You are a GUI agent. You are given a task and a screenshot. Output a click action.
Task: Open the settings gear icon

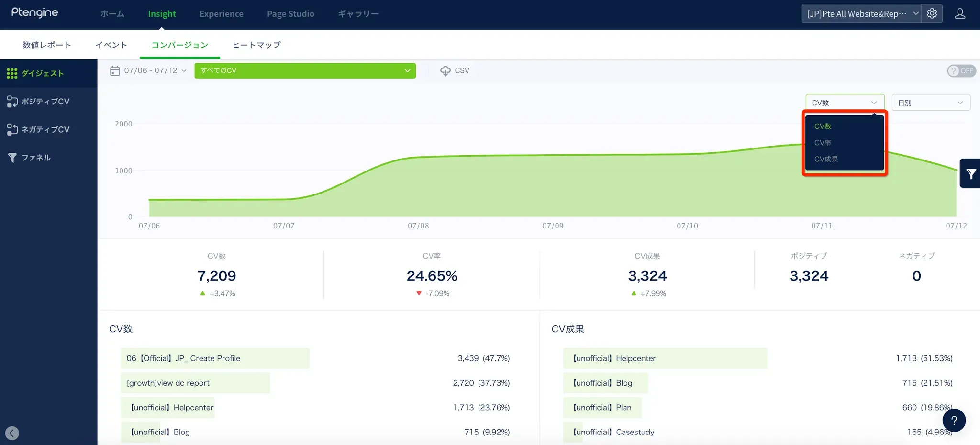[932, 13]
